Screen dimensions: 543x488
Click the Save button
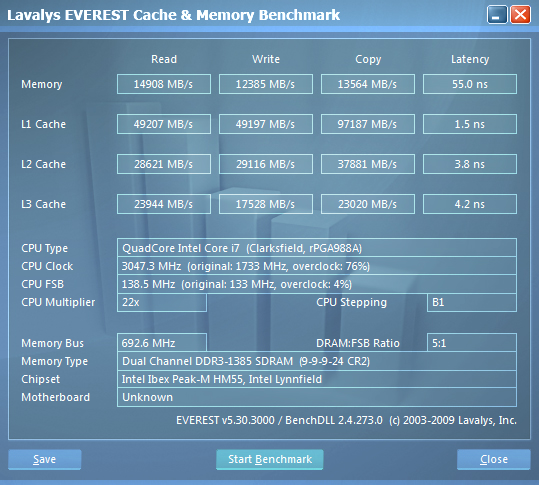point(45,459)
